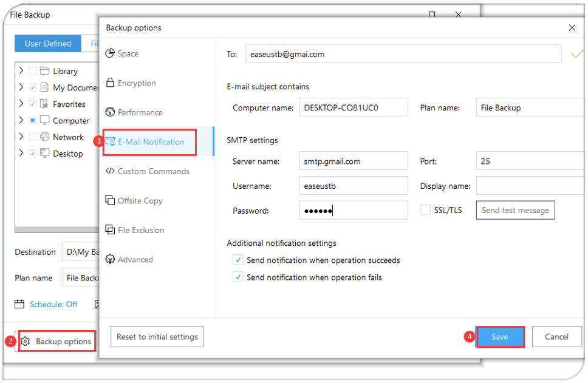
Task: Click Send test message button
Action: click(x=515, y=210)
